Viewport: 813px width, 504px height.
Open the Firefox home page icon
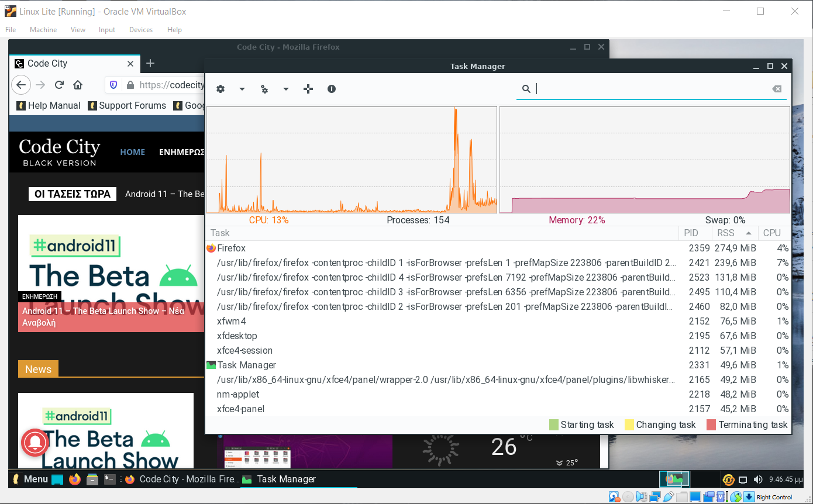[78, 85]
